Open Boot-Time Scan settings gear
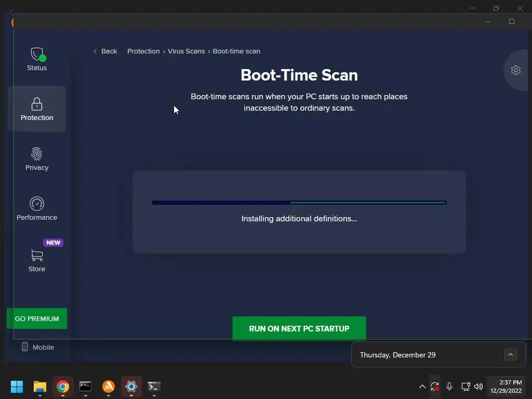532x399 pixels. [516, 70]
